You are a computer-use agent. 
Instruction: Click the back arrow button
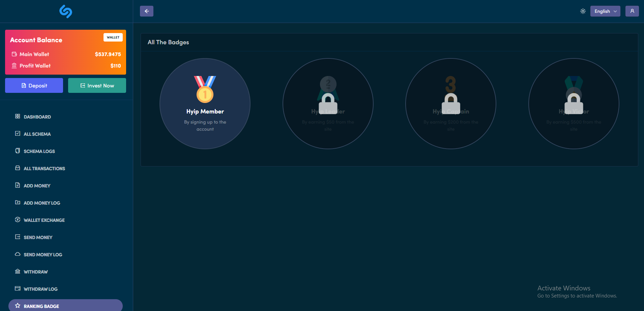[x=147, y=11]
